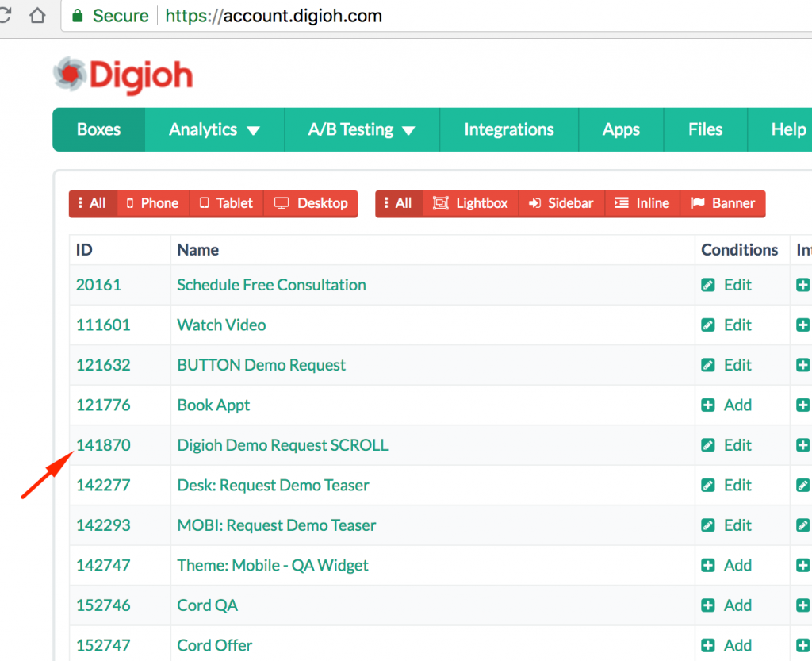The height and width of the screenshot is (661, 812).
Task: Switch to the Files tab
Action: (x=705, y=129)
